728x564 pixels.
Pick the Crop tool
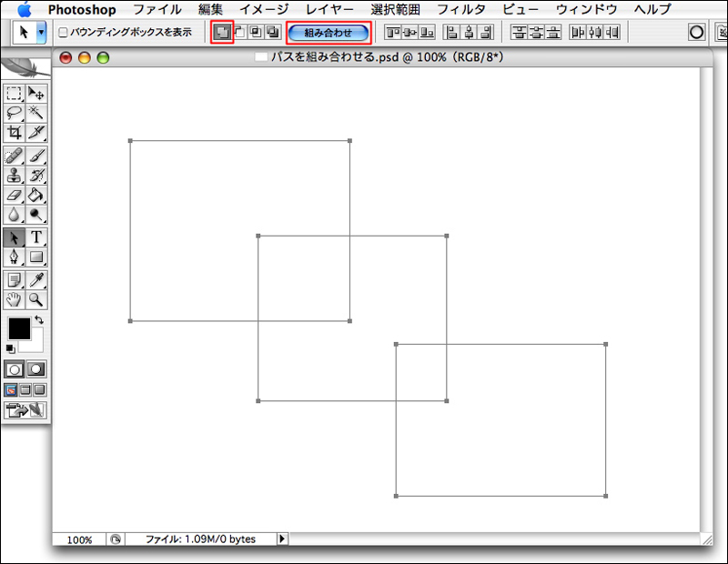click(x=15, y=132)
